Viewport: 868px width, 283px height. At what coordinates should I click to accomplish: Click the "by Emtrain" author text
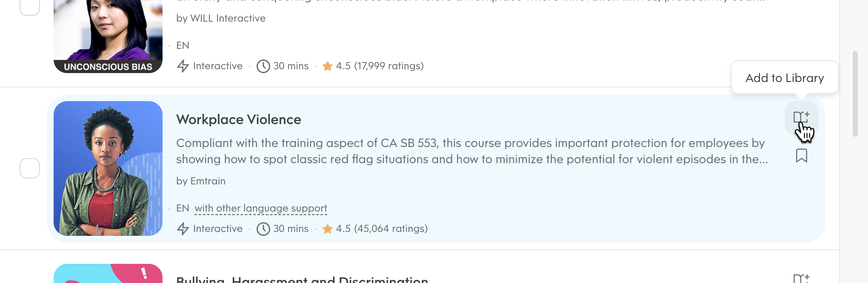[x=201, y=181]
